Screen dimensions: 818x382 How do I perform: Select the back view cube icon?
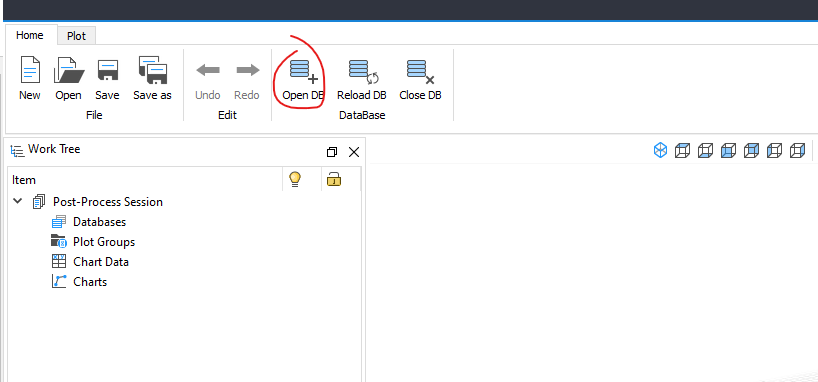751,151
